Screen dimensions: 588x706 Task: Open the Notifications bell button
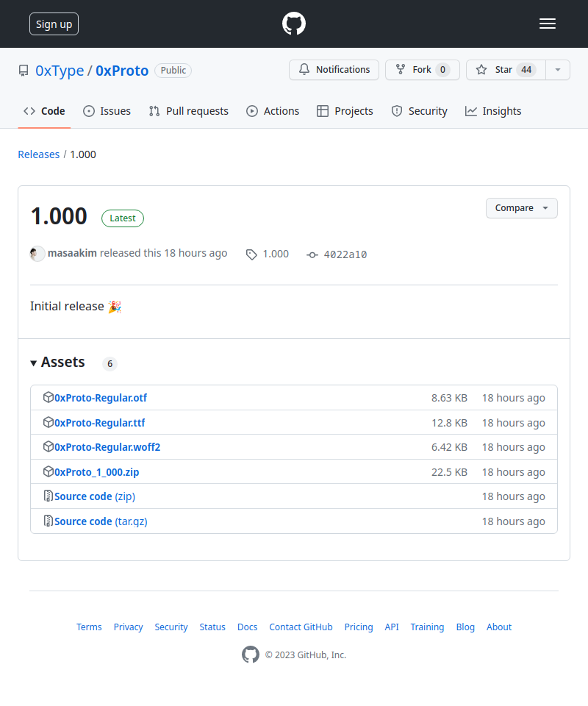click(x=334, y=70)
